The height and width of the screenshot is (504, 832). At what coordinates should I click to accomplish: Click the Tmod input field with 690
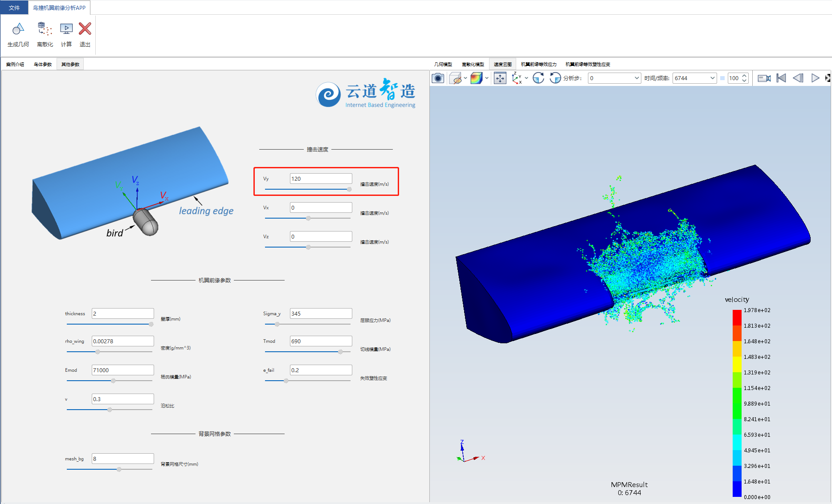[x=321, y=341]
